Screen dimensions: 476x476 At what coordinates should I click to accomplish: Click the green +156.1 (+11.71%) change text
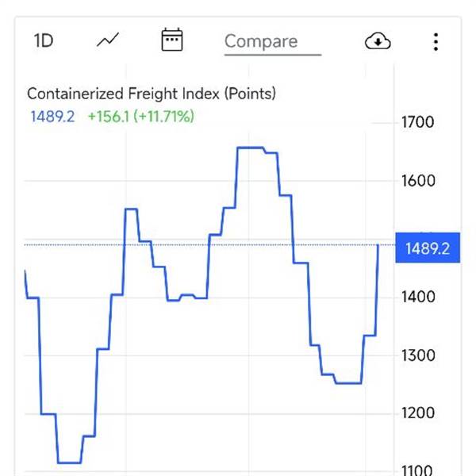click(140, 117)
